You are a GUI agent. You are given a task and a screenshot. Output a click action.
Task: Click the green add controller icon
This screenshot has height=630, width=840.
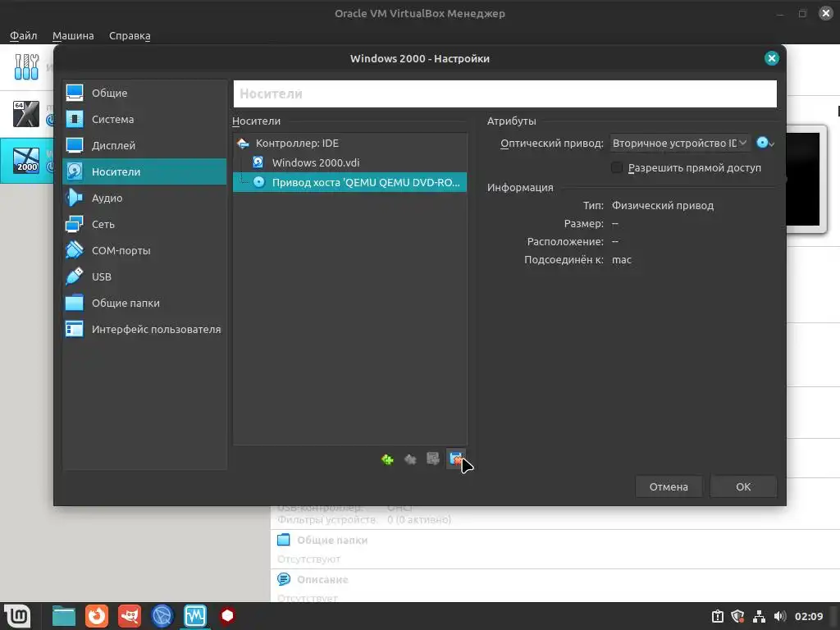coord(387,459)
